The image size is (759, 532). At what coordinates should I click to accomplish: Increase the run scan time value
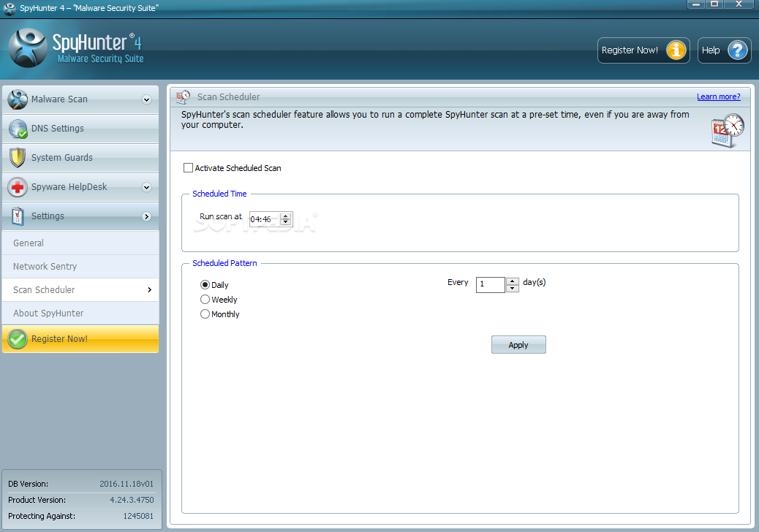click(x=286, y=216)
